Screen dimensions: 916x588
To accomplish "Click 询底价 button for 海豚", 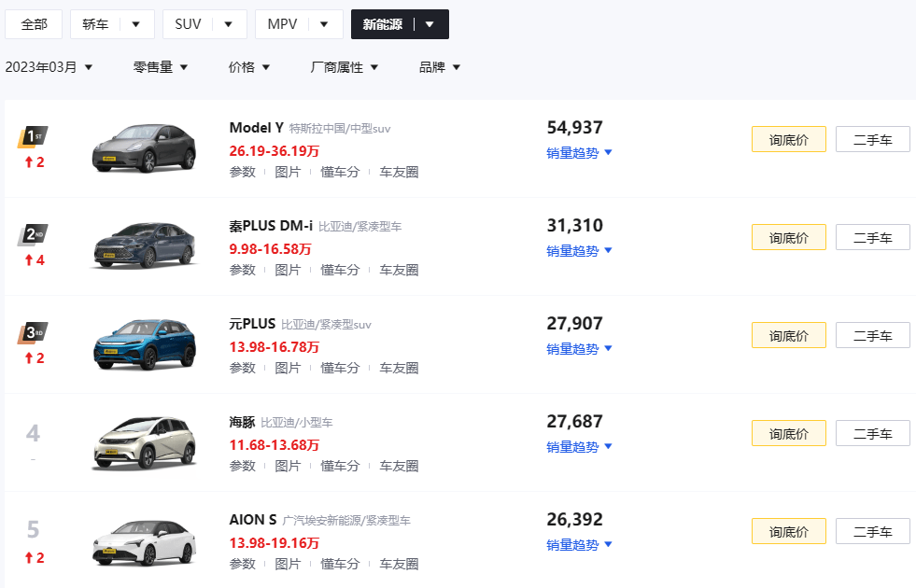I will pyautogui.click(x=789, y=434).
